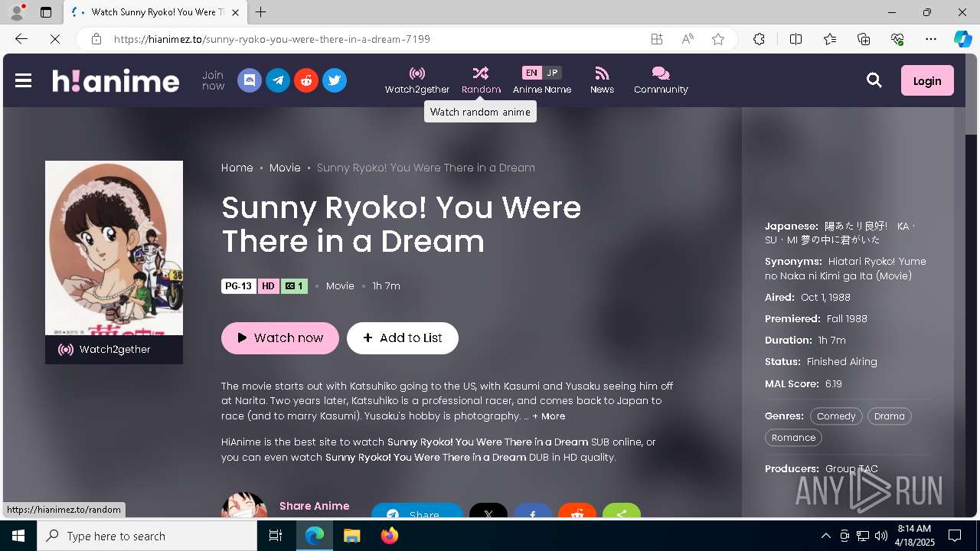Add this page to favorites

[x=718, y=39]
